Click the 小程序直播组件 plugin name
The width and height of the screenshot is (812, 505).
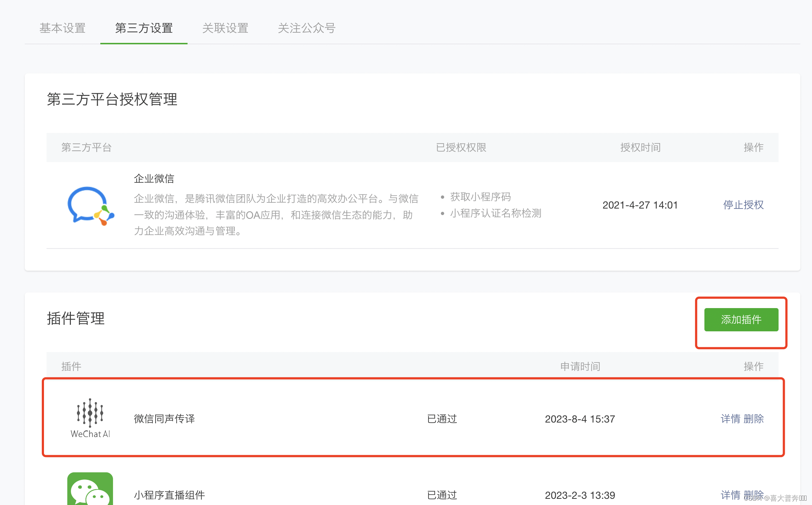point(169,495)
